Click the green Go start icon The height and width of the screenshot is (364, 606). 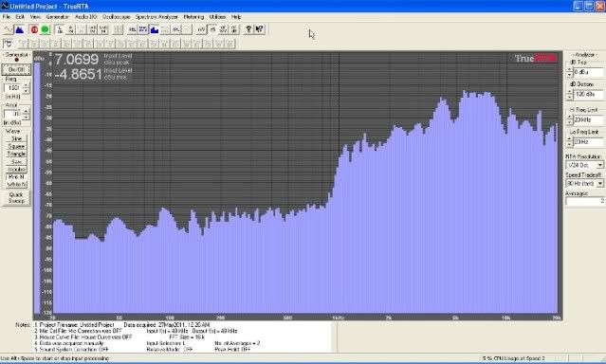[46, 29]
